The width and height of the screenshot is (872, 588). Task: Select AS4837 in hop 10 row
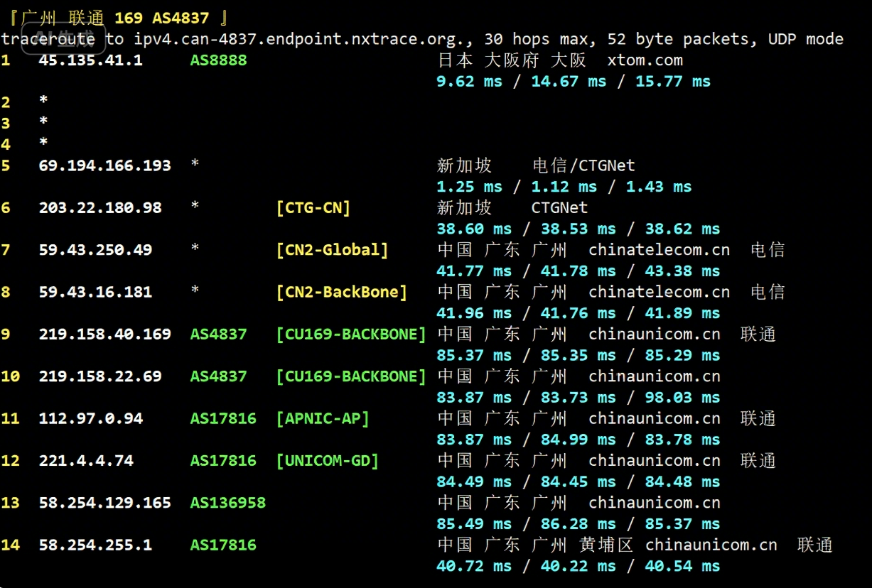[x=218, y=376]
